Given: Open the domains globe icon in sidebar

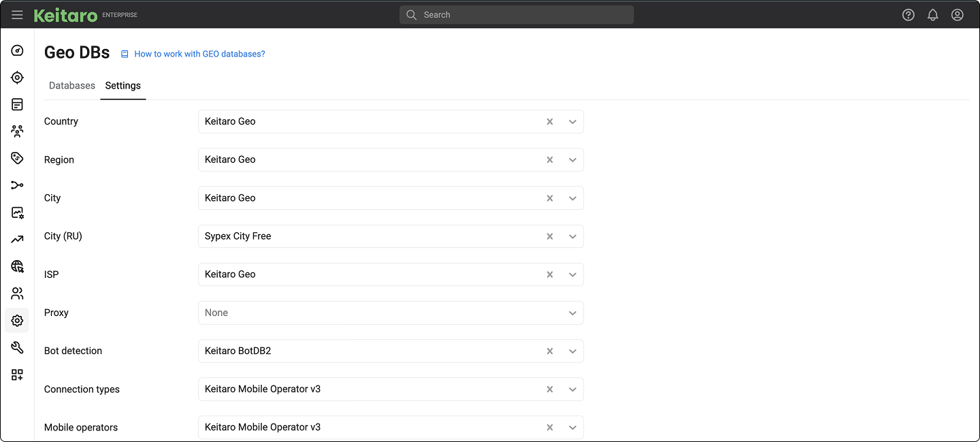Looking at the screenshot, I should coord(18,266).
